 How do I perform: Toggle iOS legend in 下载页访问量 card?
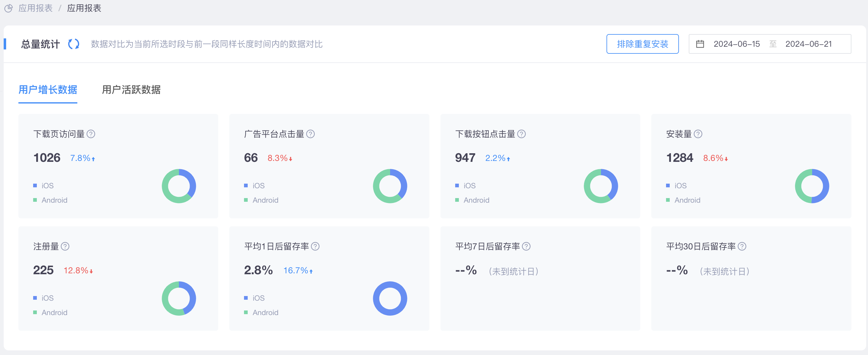(44, 185)
